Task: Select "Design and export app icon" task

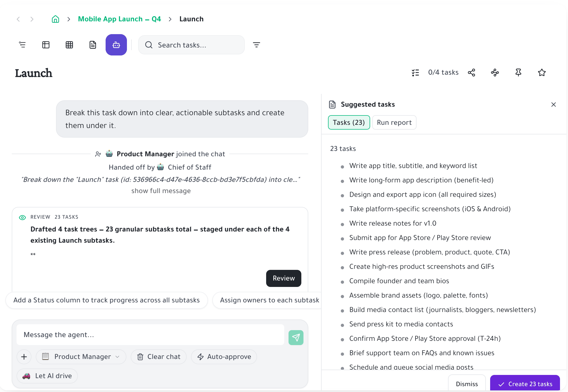Action: pyautogui.click(x=423, y=195)
